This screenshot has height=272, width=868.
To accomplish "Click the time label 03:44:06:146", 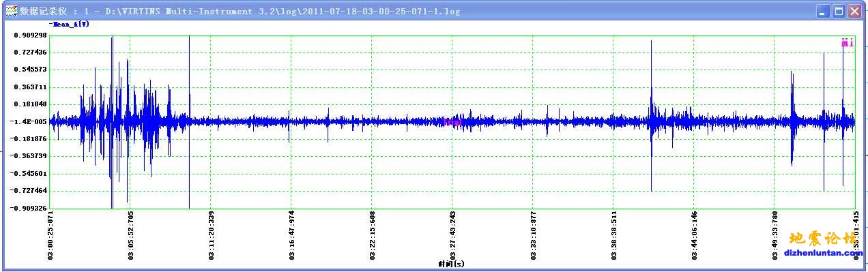I will (695, 236).
